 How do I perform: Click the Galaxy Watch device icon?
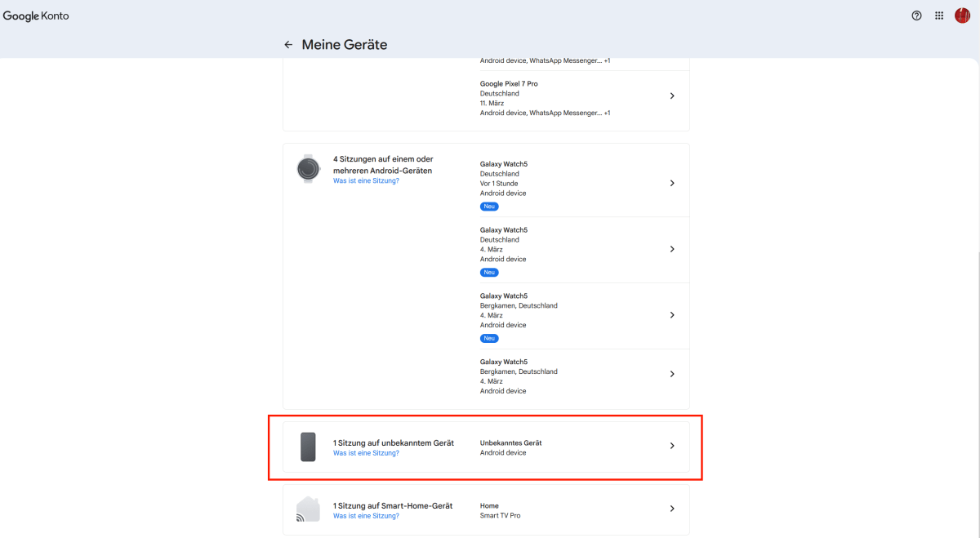coord(308,168)
